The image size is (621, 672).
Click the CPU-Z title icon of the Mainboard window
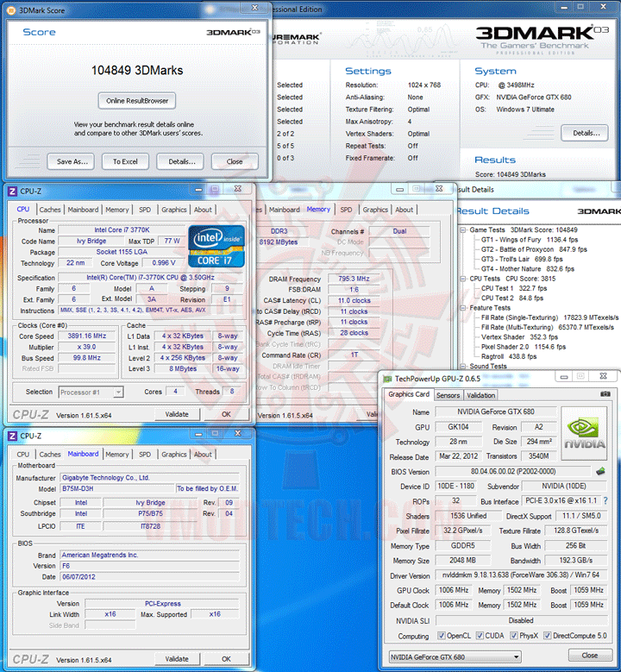click(x=12, y=436)
